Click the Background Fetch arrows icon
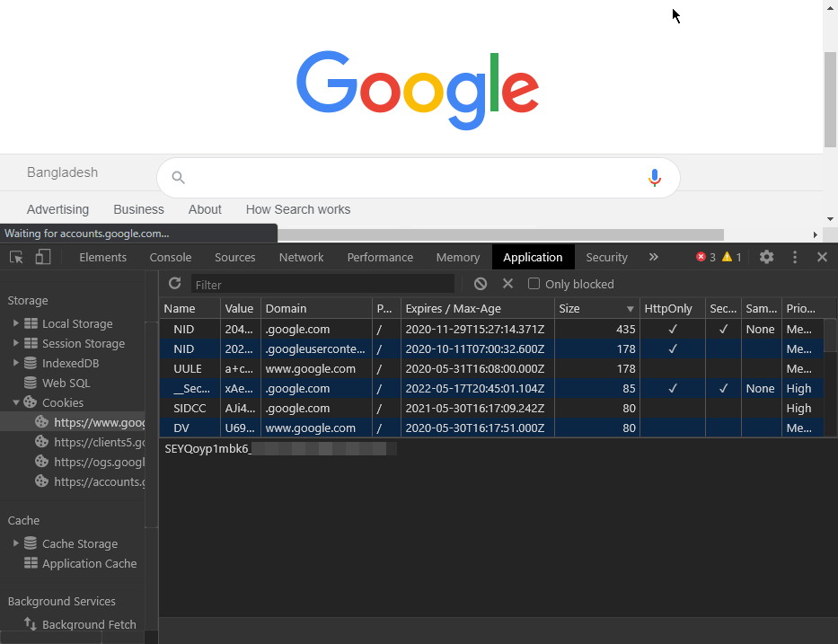This screenshot has height=644, width=838. pyautogui.click(x=31, y=623)
